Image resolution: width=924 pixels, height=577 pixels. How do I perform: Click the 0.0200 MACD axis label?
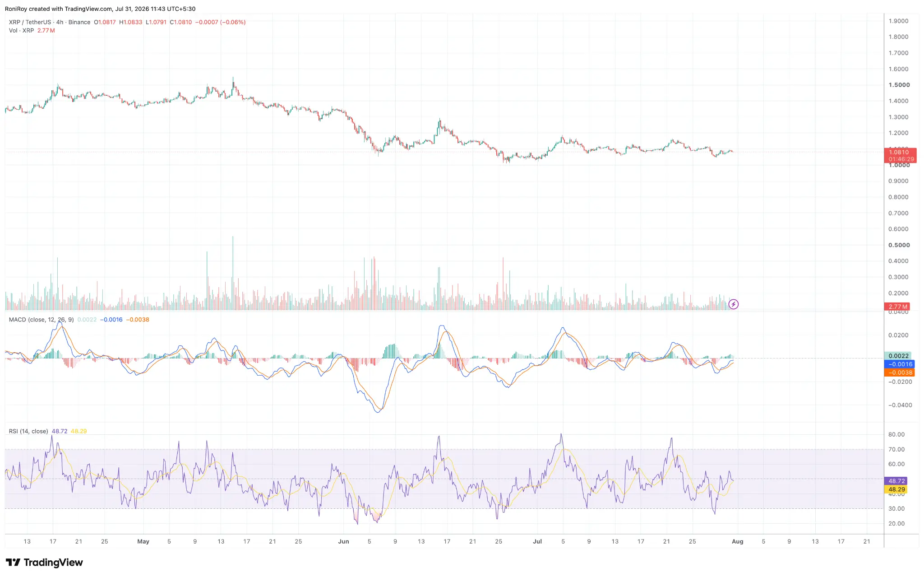pyautogui.click(x=898, y=335)
